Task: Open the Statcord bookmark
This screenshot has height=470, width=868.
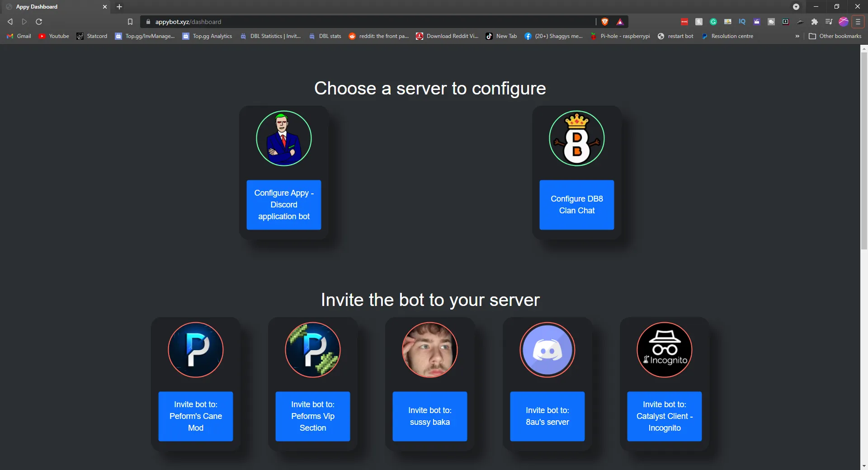Action: (x=92, y=36)
